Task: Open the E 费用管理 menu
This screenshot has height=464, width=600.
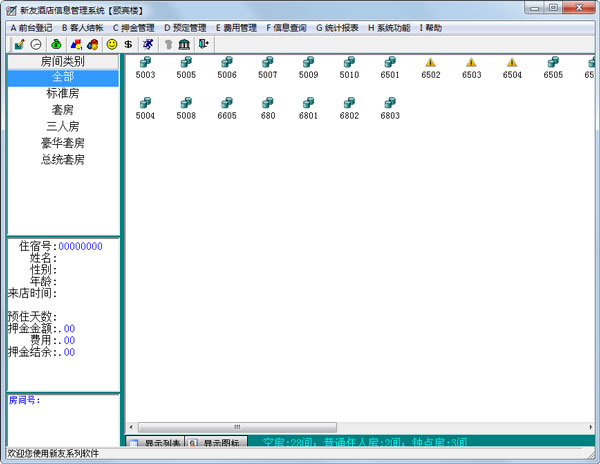Action: 236,28
